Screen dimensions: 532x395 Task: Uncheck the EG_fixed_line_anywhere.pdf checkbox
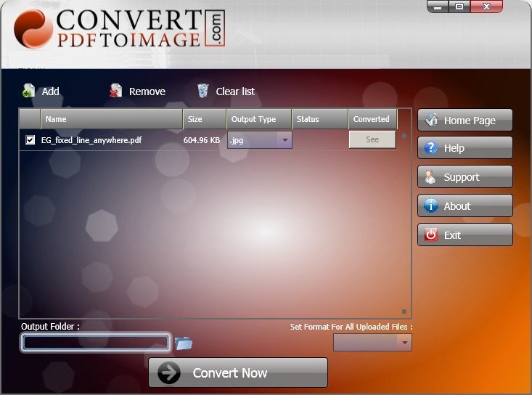click(x=30, y=140)
